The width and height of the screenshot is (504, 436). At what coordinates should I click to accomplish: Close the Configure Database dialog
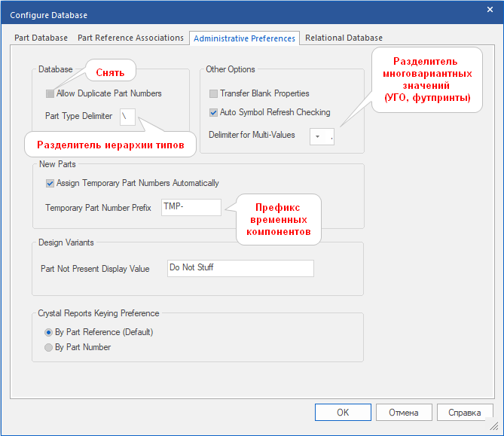[490, 9]
